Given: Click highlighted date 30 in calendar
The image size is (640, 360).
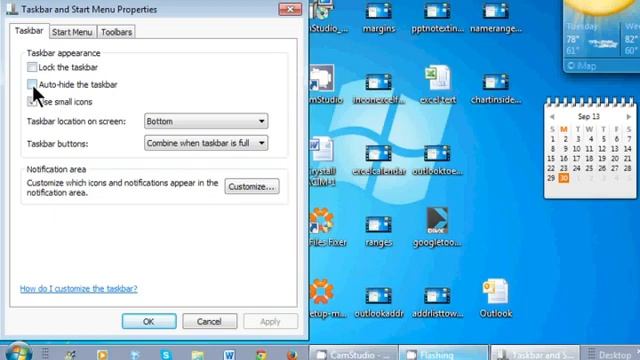Looking at the screenshot, I should click(x=564, y=178).
